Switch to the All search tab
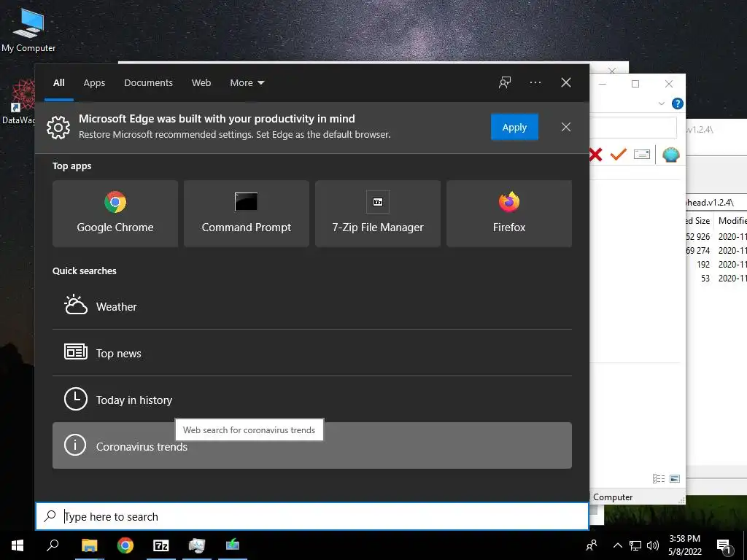Screen dimensions: 747x560 [58, 83]
